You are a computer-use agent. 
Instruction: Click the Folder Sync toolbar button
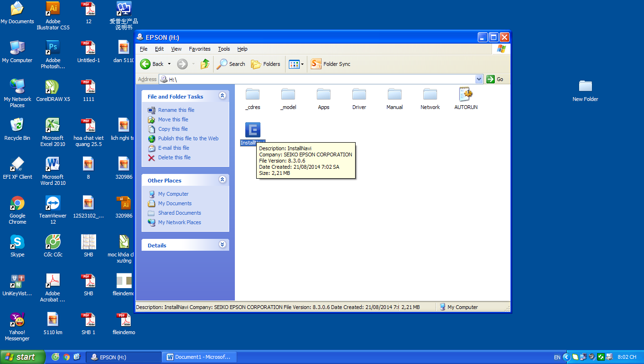pos(331,64)
